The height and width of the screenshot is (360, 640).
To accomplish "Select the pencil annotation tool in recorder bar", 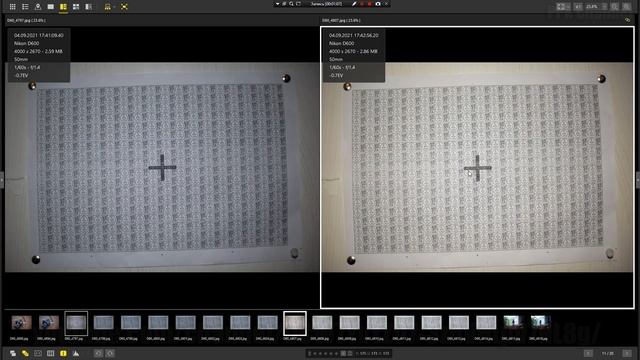I will [354, 4].
